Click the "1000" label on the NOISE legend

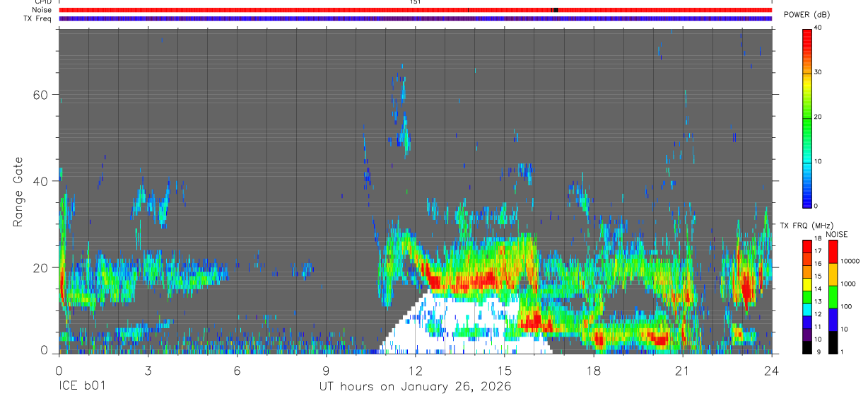(x=850, y=284)
